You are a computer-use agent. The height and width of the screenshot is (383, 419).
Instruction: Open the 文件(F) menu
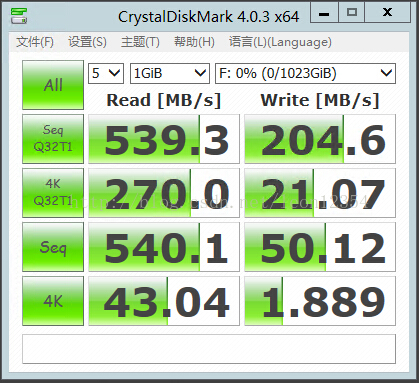(35, 42)
